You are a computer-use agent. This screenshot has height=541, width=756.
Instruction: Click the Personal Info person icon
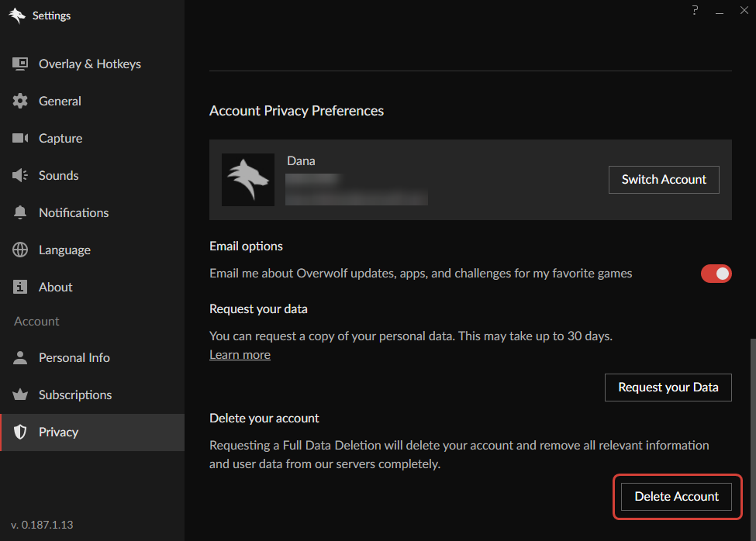coord(19,357)
